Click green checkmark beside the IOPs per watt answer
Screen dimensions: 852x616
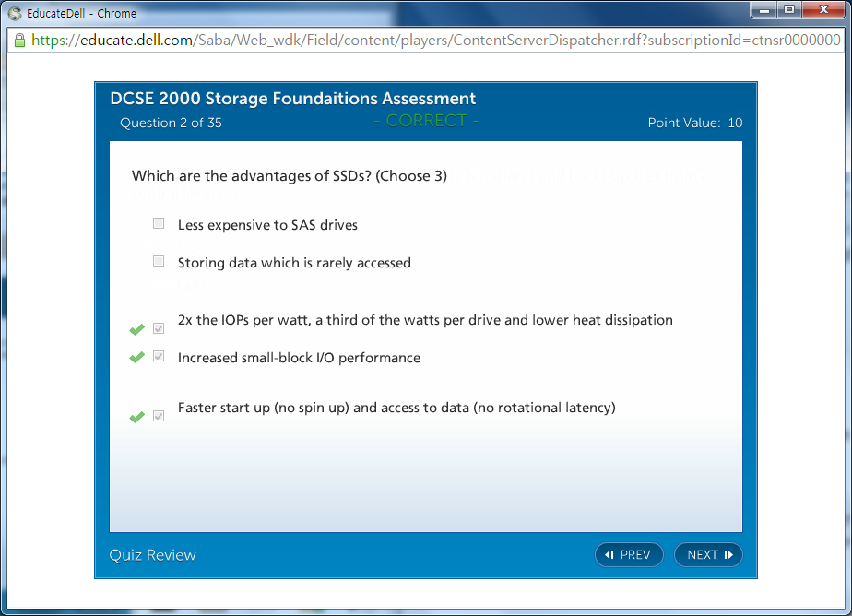[137, 329]
